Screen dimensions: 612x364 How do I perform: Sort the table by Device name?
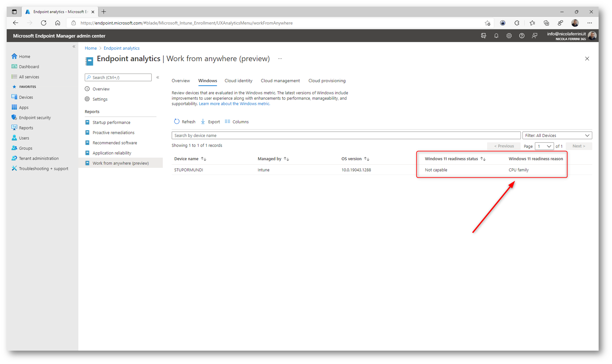[203, 159]
